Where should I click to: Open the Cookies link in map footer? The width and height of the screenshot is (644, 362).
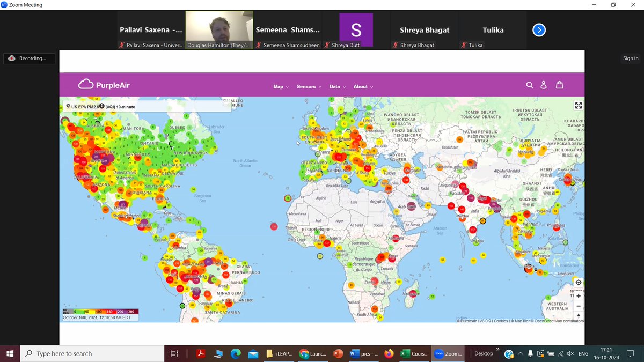tap(501, 321)
